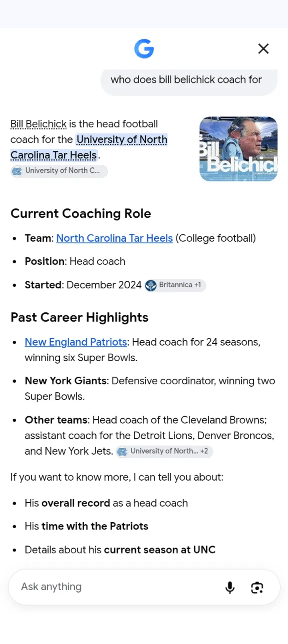Tap the underlined Bill Belichick name
288x644 pixels.
pyautogui.click(x=38, y=124)
